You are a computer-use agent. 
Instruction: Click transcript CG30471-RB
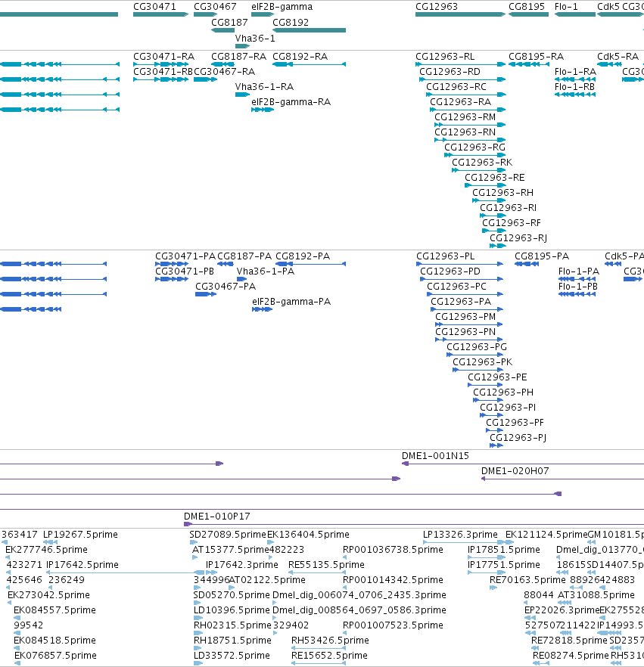tap(163, 71)
